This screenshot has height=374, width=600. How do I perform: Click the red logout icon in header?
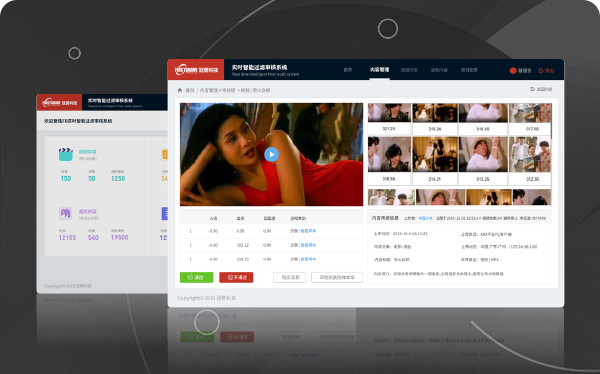[541, 70]
